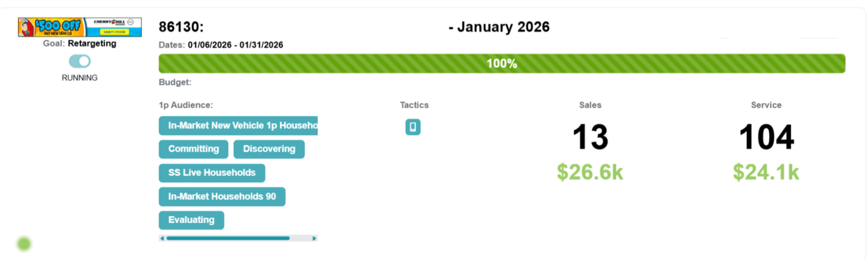Click the audience list left scroll arrow
This screenshot has width=868, height=260.
click(x=162, y=238)
